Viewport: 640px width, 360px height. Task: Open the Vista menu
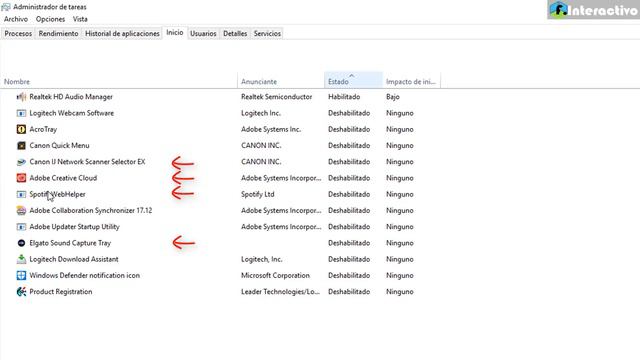click(80, 19)
